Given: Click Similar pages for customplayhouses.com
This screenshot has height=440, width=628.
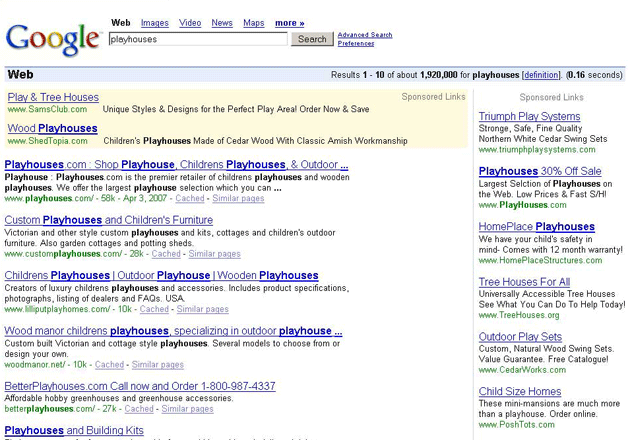Looking at the screenshot, I should (x=214, y=254).
